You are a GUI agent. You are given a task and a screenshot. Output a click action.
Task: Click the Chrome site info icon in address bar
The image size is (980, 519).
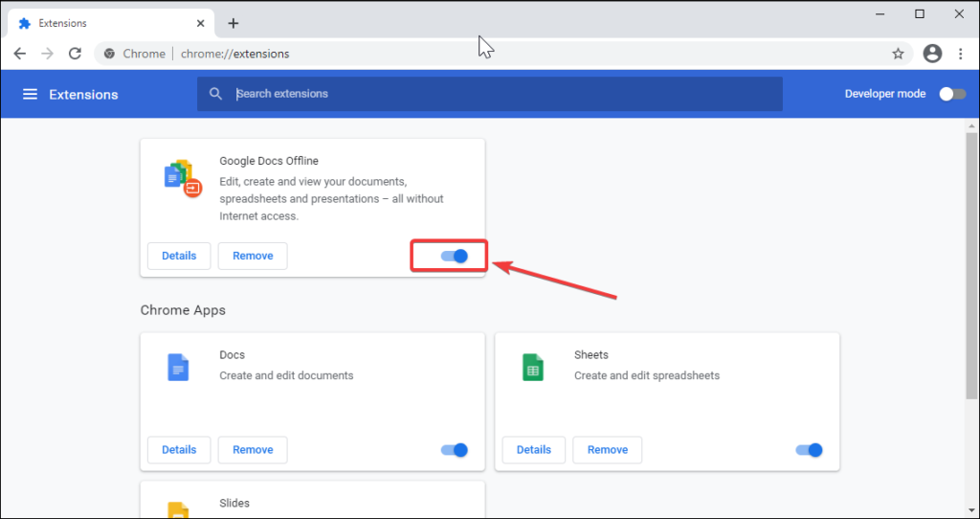coord(109,54)
